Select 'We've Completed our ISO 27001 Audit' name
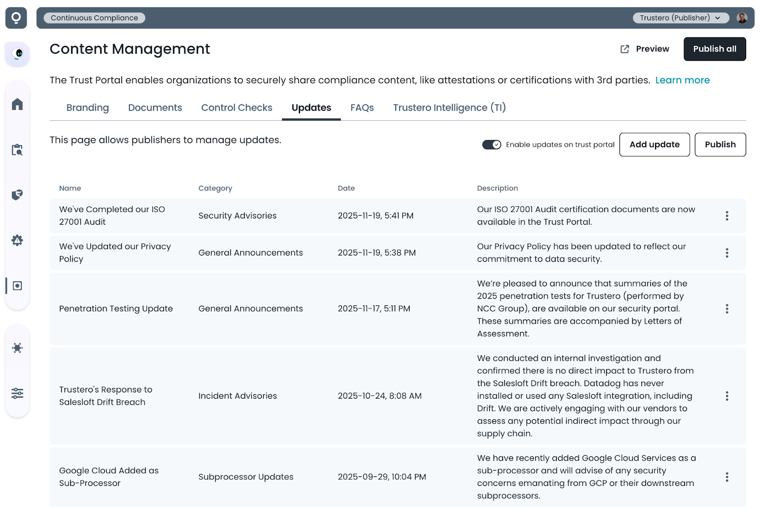 coord(112,216)
